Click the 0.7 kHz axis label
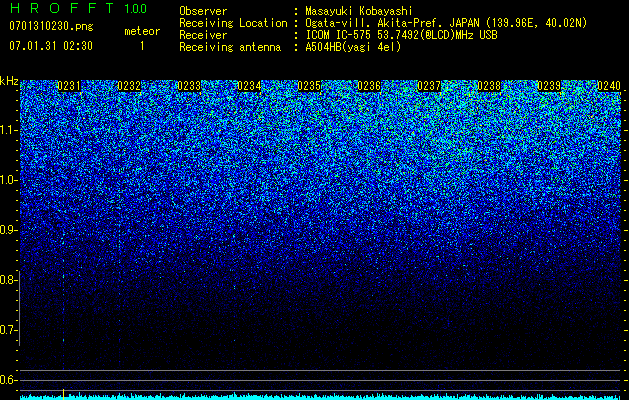Viewport: 629px width, 400px height. pos(9,330)
